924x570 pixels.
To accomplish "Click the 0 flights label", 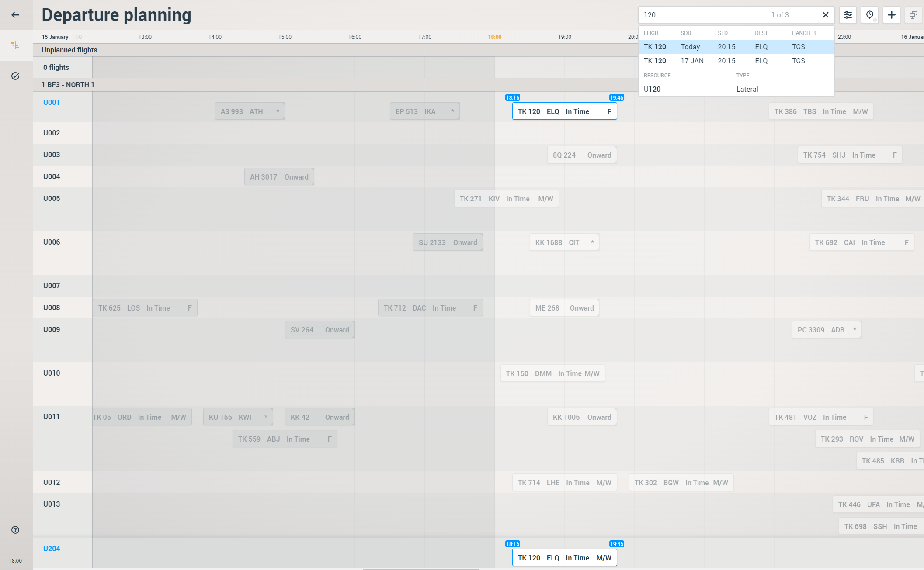I will [x=56, y=67].
